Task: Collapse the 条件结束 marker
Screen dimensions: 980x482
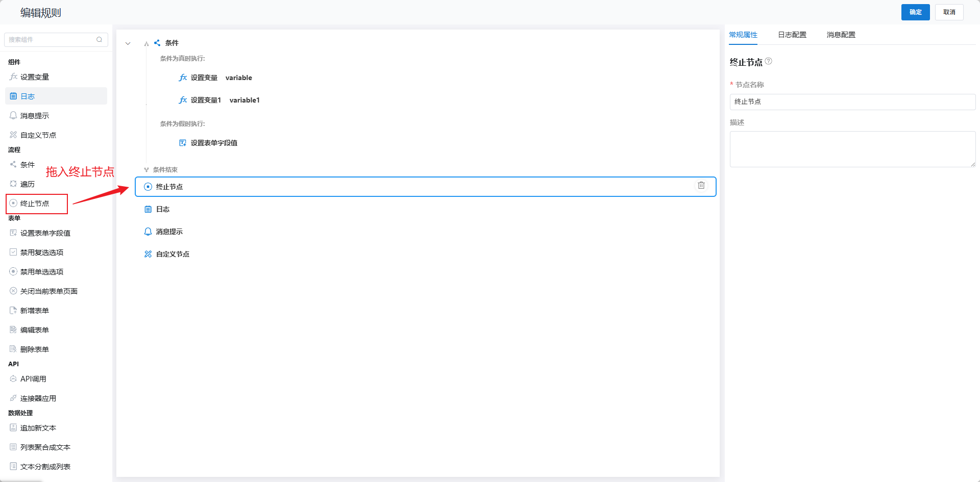Action: pyautogui.click(x=146, y=170)
